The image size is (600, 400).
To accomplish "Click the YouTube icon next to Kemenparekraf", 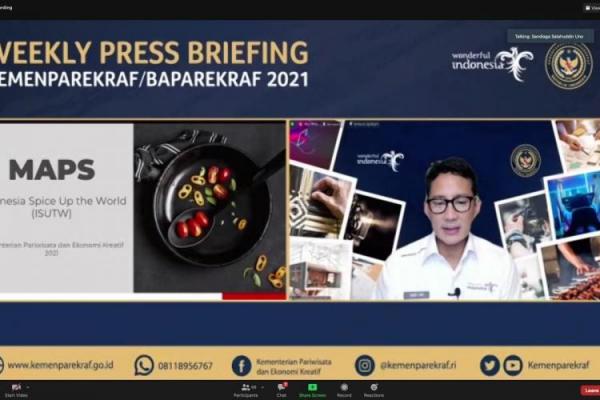I will click(512, 365).
